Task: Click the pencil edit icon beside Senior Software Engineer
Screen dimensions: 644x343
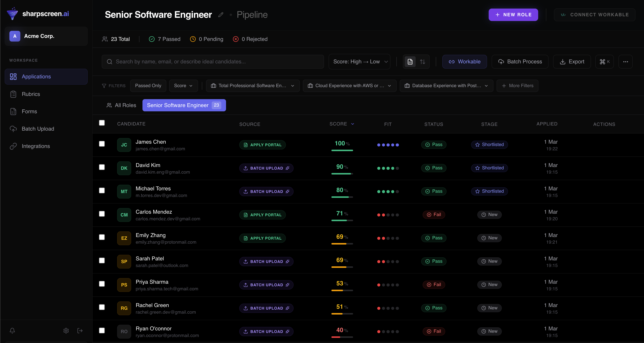Action: tap(220, 15)
